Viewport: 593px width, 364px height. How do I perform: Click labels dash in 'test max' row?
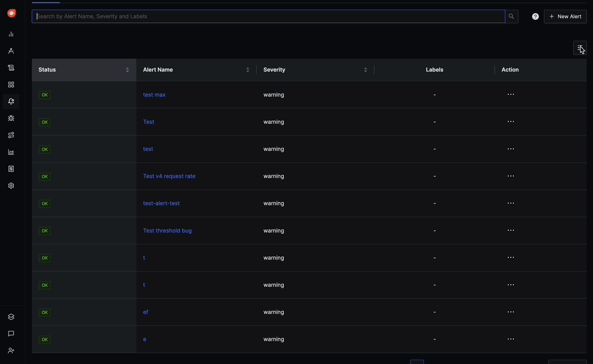click(x=435, y=95)
